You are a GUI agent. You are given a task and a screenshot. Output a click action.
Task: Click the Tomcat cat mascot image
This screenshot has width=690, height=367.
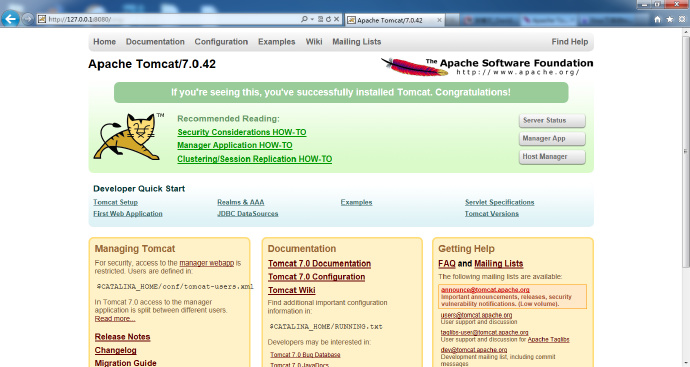[128, 136]
